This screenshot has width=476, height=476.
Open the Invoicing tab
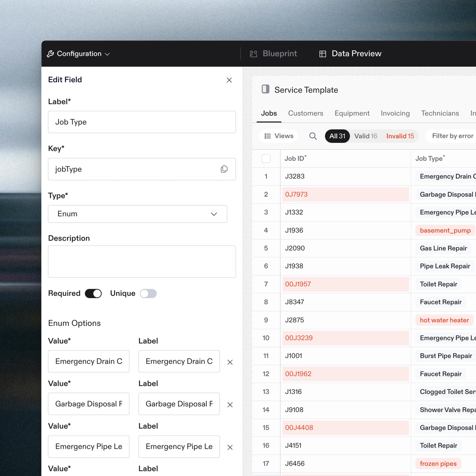coord(395,113)
